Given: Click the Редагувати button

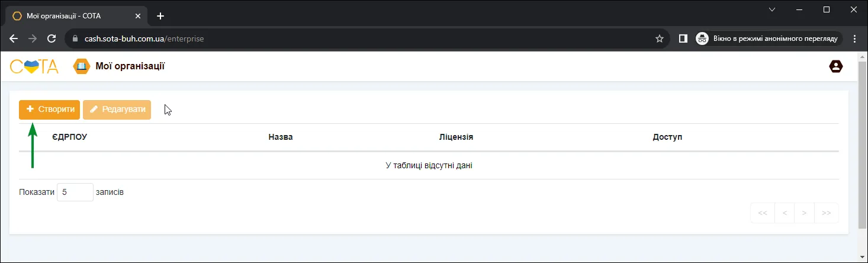Looking at the screenshot, I should 117,110.
